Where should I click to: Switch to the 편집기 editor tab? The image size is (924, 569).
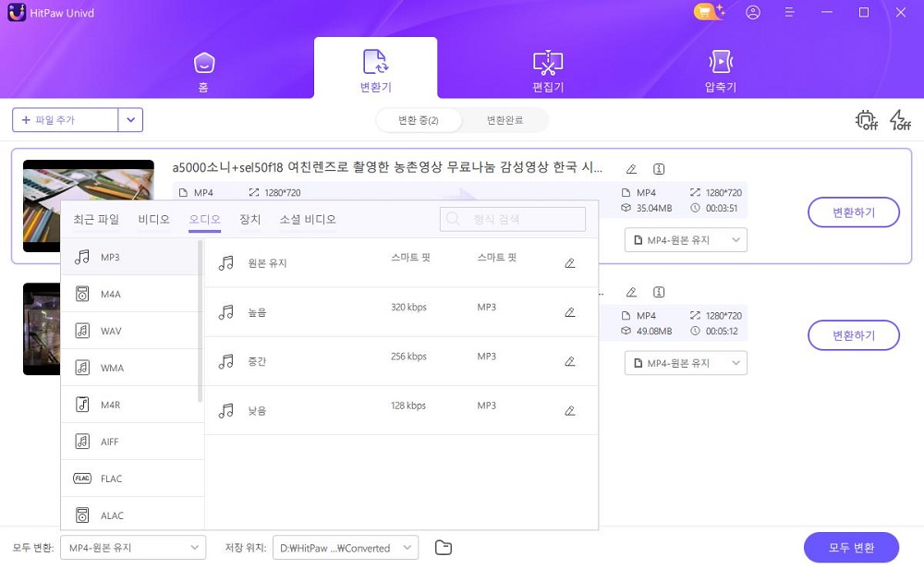[x=548, y=67]
